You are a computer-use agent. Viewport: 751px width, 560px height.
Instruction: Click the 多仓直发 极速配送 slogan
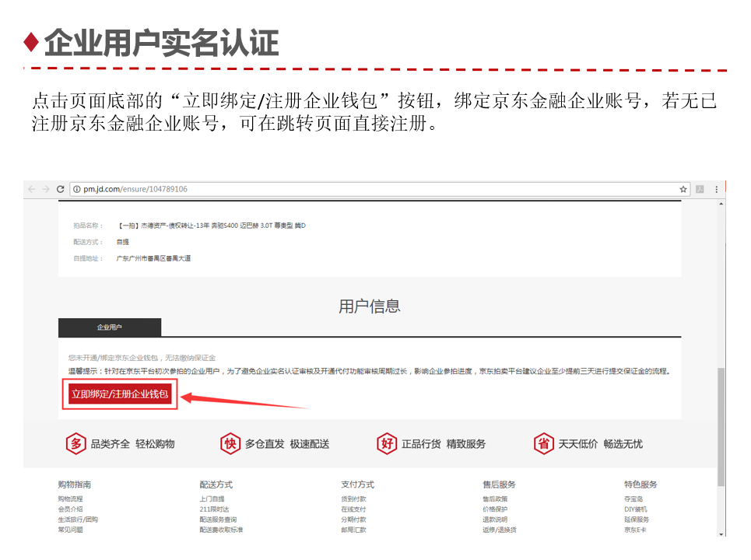[x=287, y=444]
